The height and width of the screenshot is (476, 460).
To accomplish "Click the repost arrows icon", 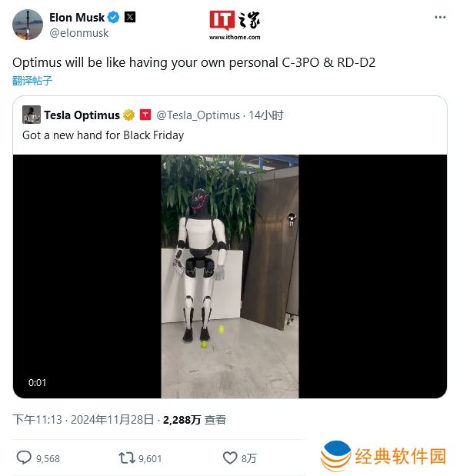I will [127, 458].
